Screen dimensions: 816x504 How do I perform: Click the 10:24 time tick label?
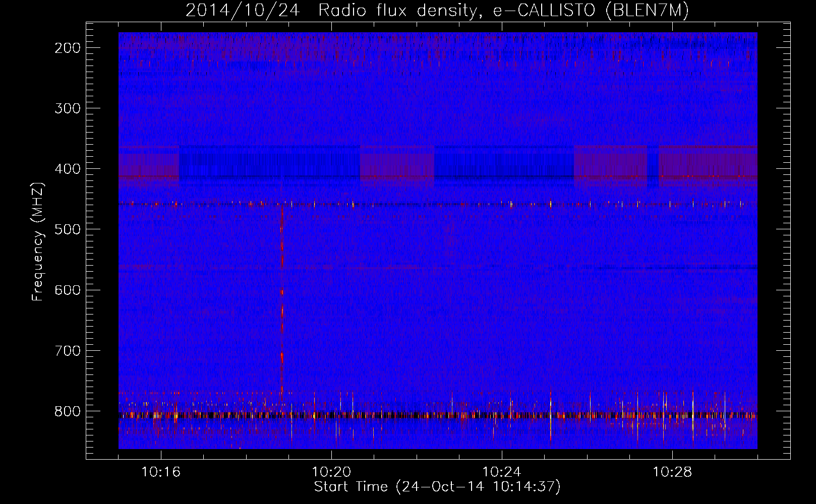pyautogui.click(x=502, y=472)
